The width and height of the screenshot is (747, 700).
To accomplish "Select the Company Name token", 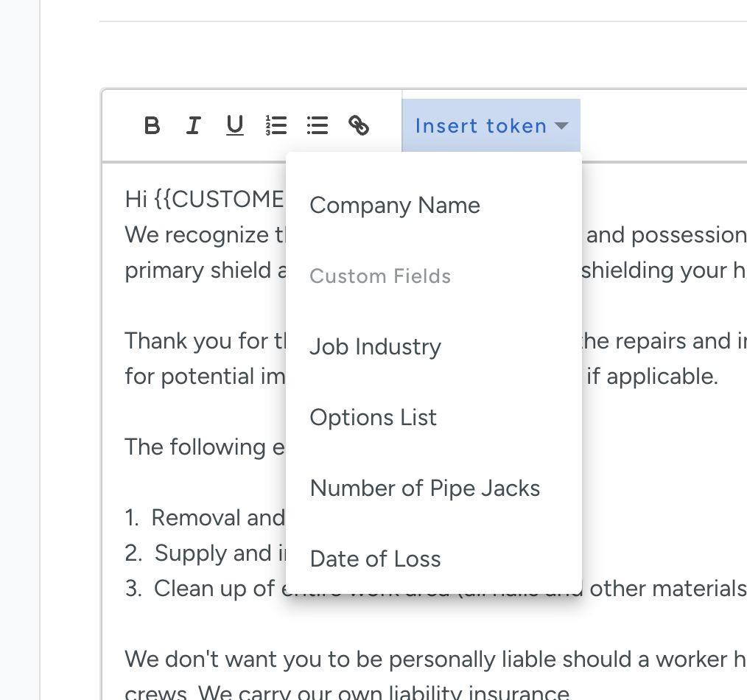I will tap(395, 206).
